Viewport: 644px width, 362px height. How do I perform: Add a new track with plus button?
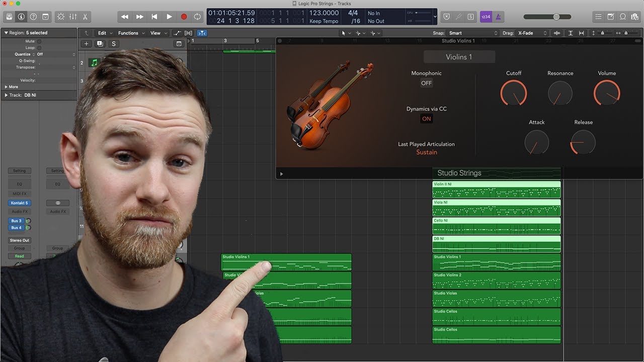[86, 44]
